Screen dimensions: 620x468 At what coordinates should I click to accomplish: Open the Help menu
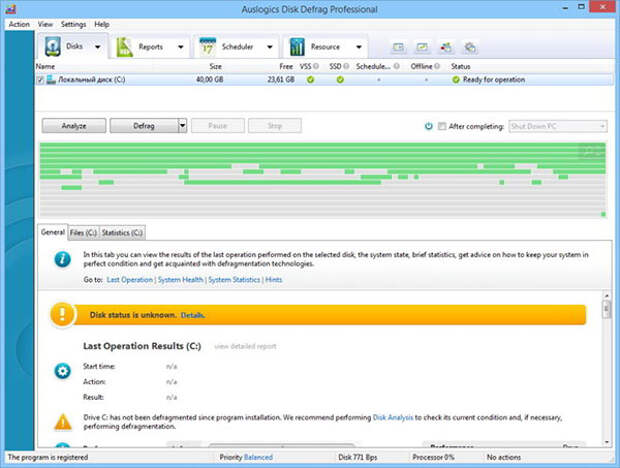(102, 24)
